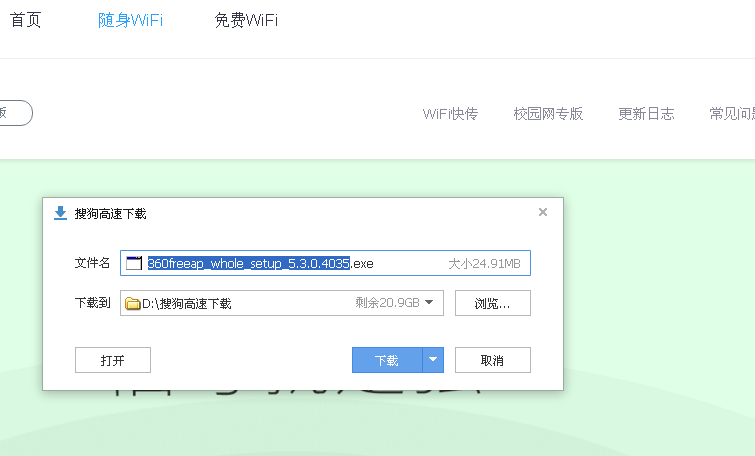
Task: Click the folder icon beside D:\搜狗高速下载
Action: [x=132, y=303]
